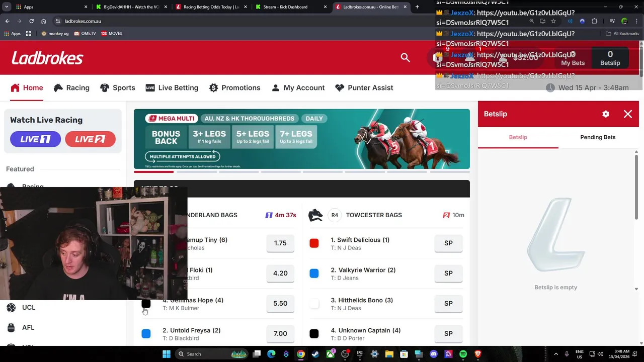
Task: Select SP for Swift Delicious
Action: [x=448, y=243]
